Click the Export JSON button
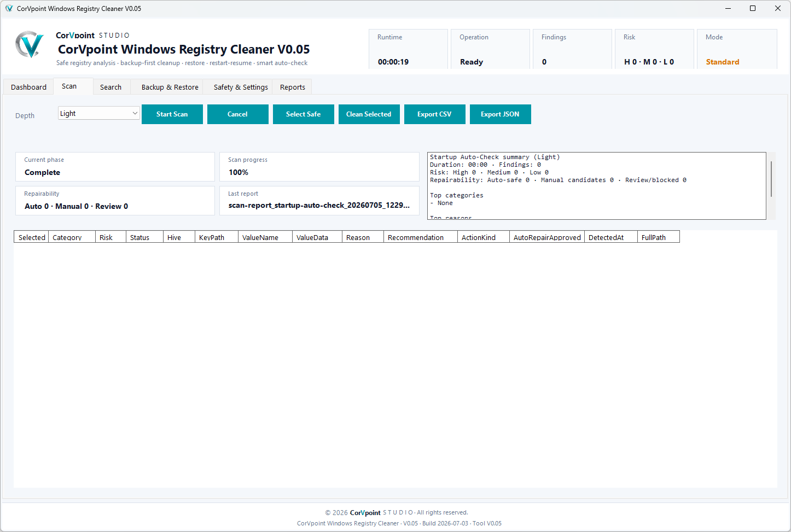 pos(501,114)
